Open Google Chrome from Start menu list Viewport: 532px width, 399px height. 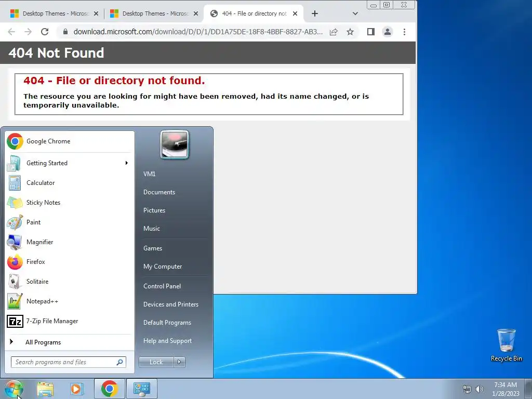(x=70, y=141)
